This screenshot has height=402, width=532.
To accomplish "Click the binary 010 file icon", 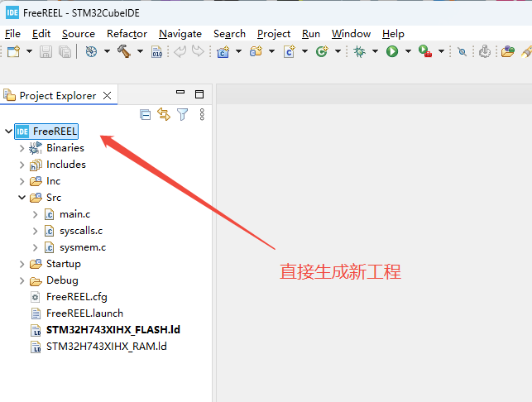I will (x=156, y=51).
